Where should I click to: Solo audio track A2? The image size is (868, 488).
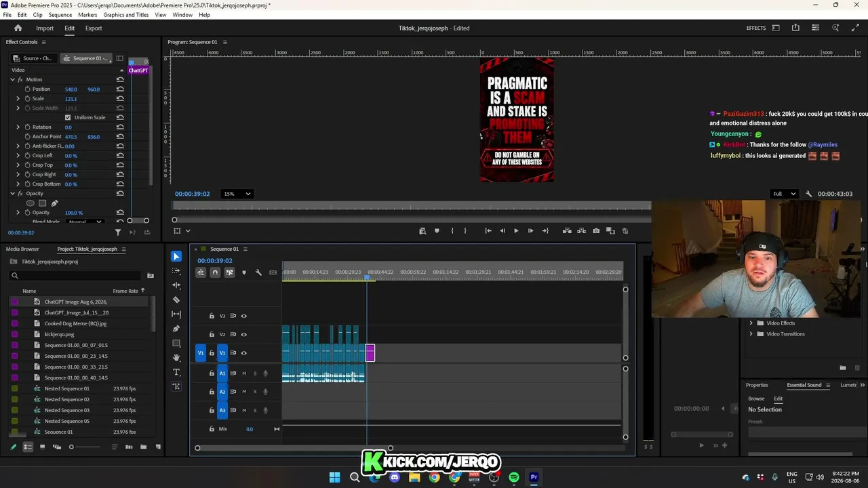point(255,392)
